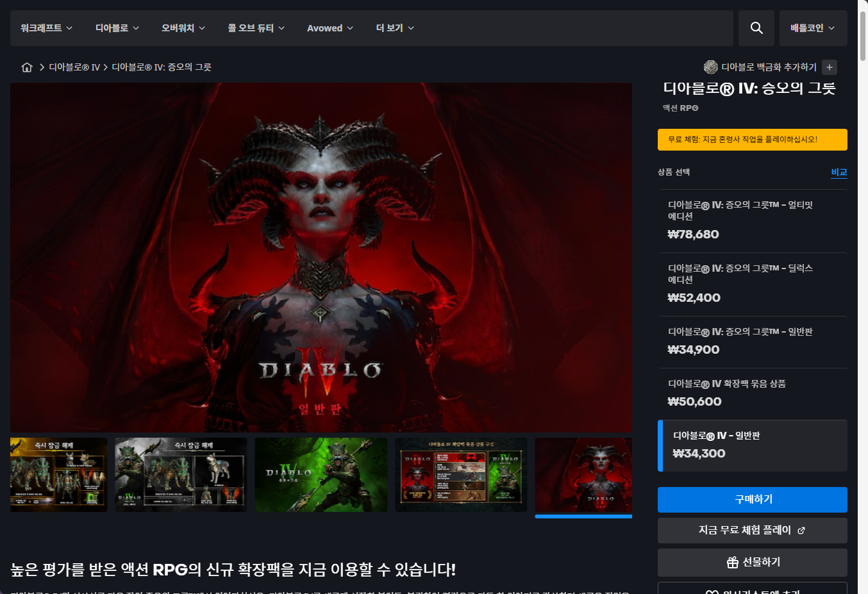Screen dimensions: 868x594
Task: Select the 딜럭스 에디션 option at ₩52,400
Action: (x=753, y=284)
